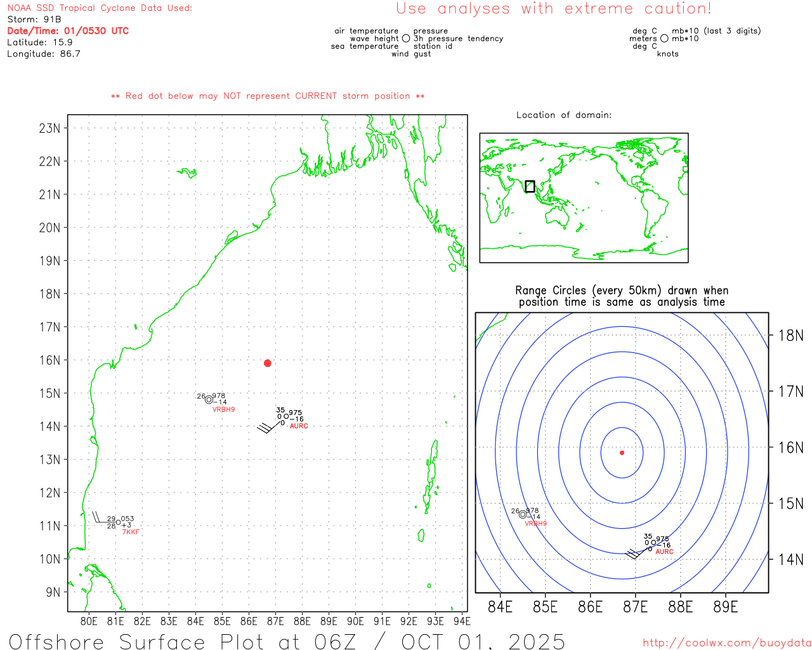Image resolution: width=812 pixels, height=650 pixels.
Task: Open the coolwx.com/buoydata link
Action: coord(727,643)
